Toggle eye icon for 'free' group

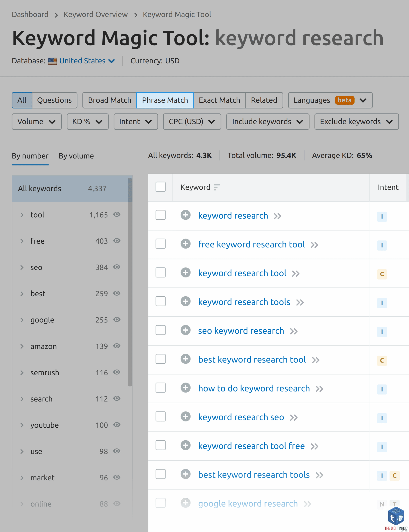[x=117, y=241]
